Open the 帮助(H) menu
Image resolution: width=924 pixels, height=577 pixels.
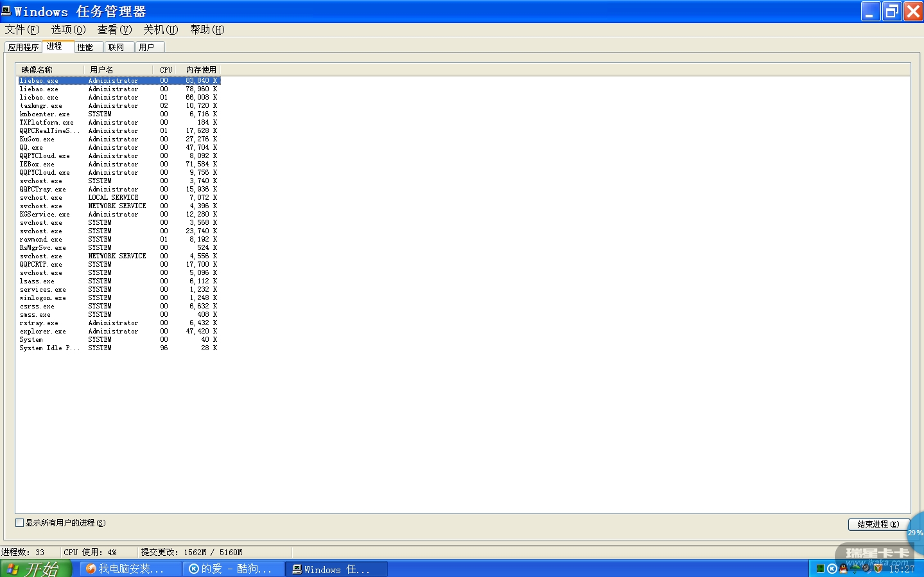coord(207,30)
